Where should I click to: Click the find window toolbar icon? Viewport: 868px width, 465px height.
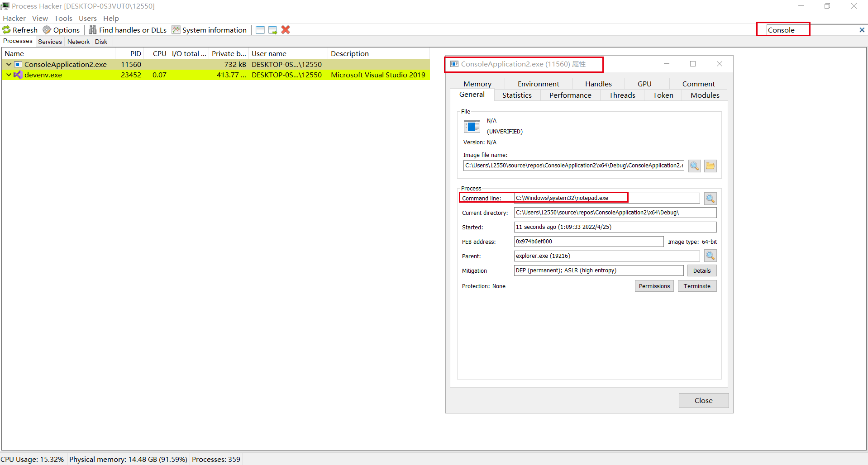click(260, 30)
